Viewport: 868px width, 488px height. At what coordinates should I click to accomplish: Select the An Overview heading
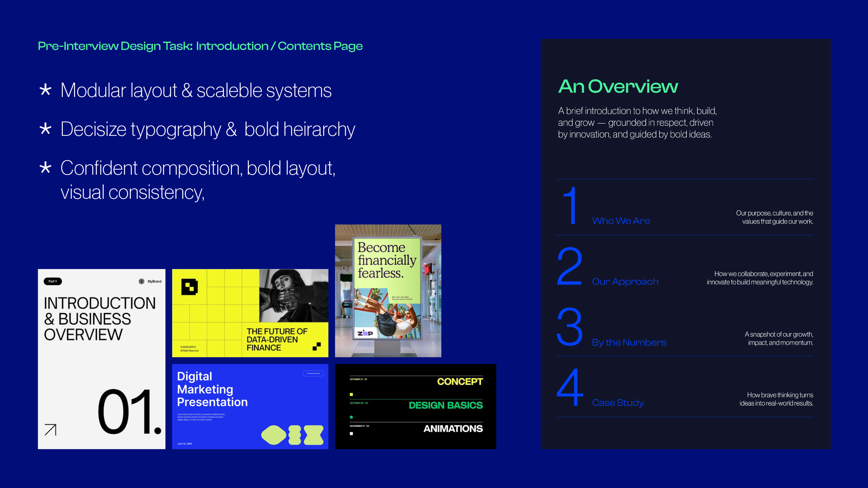coord(618,86)
